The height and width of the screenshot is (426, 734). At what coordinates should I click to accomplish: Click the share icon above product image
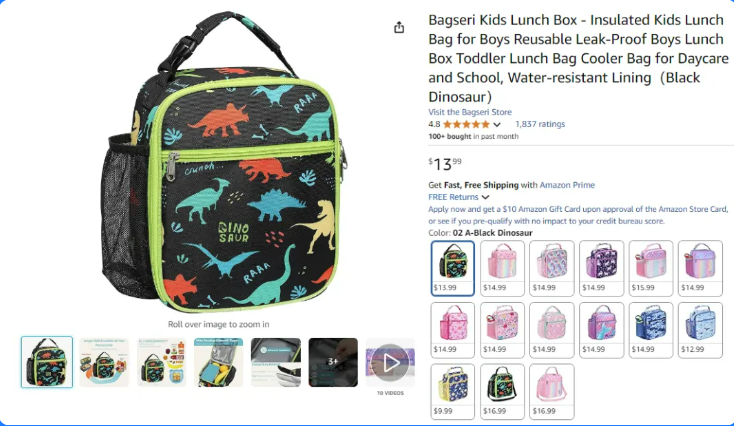[x=399, y=28]
